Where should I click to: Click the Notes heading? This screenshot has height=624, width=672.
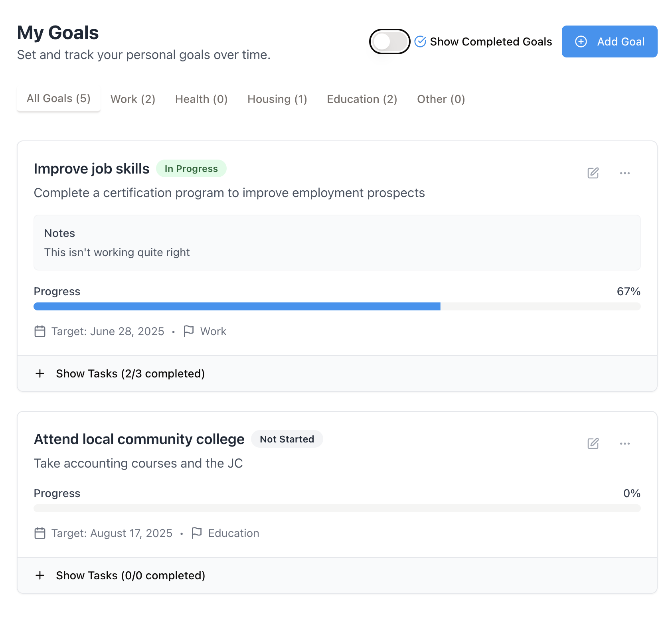tap(59, 233)
